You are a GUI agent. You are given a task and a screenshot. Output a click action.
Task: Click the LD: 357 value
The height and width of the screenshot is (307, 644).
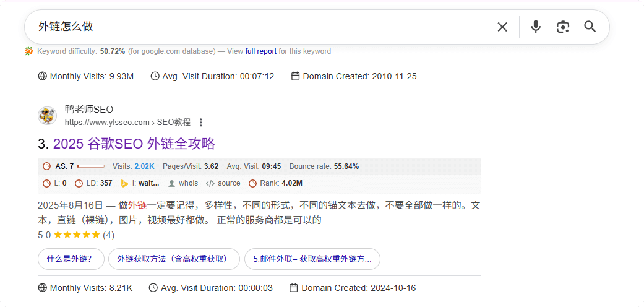point(106,183)
